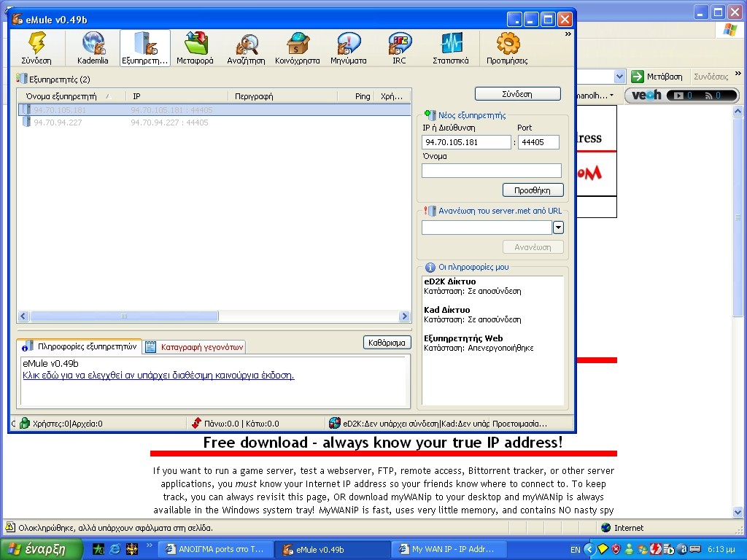Click the Internet Explorer quick launch icon
Screen dimensions: 747x560
coord(115,549)
